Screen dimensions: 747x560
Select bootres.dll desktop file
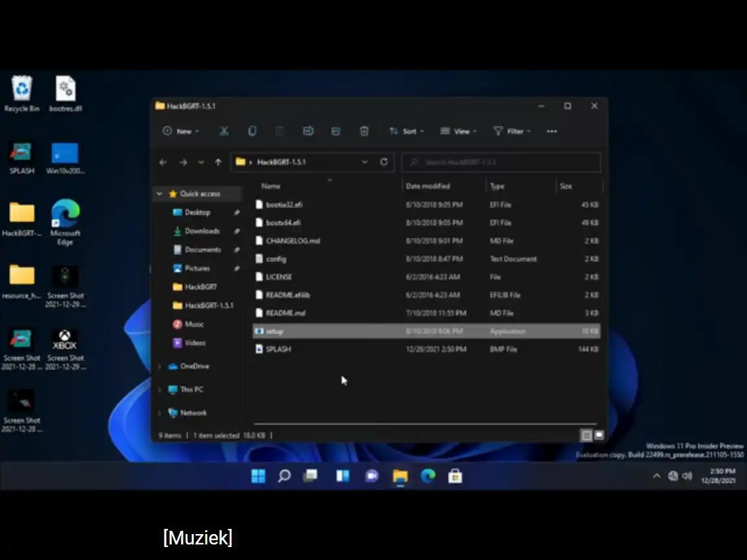click(x=65, y=94)
